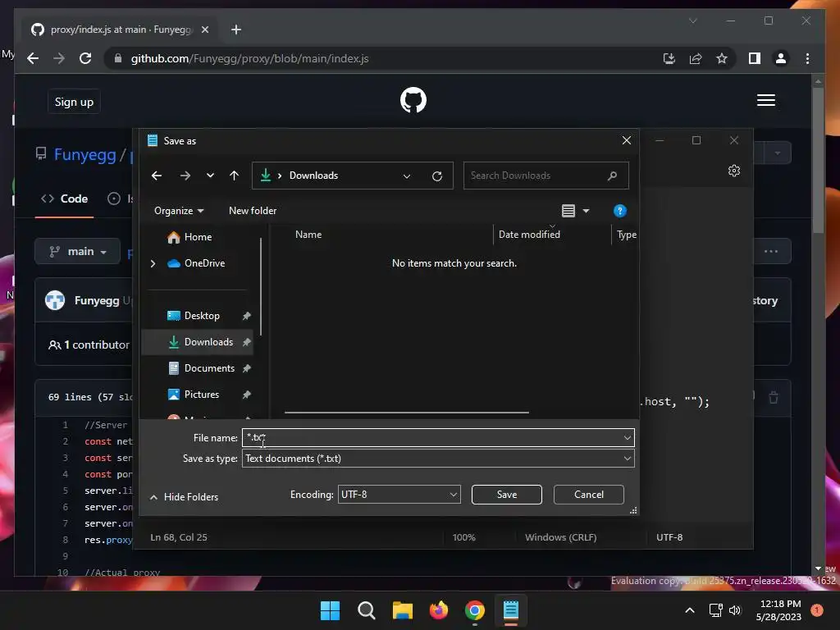Unpin Downloads using its pin icon
Image resolution: width=840 pixels, height=630 pixels.
[x=246, y=342]
